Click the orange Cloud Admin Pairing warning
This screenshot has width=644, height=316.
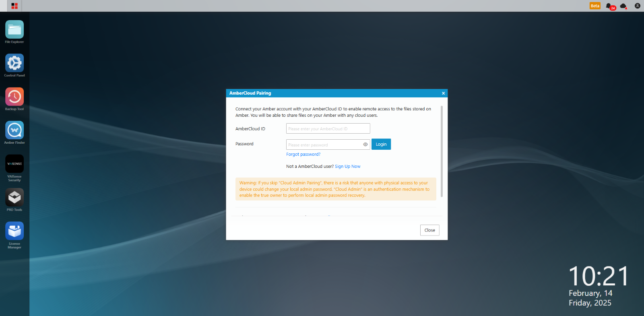[x=336, y=189]
